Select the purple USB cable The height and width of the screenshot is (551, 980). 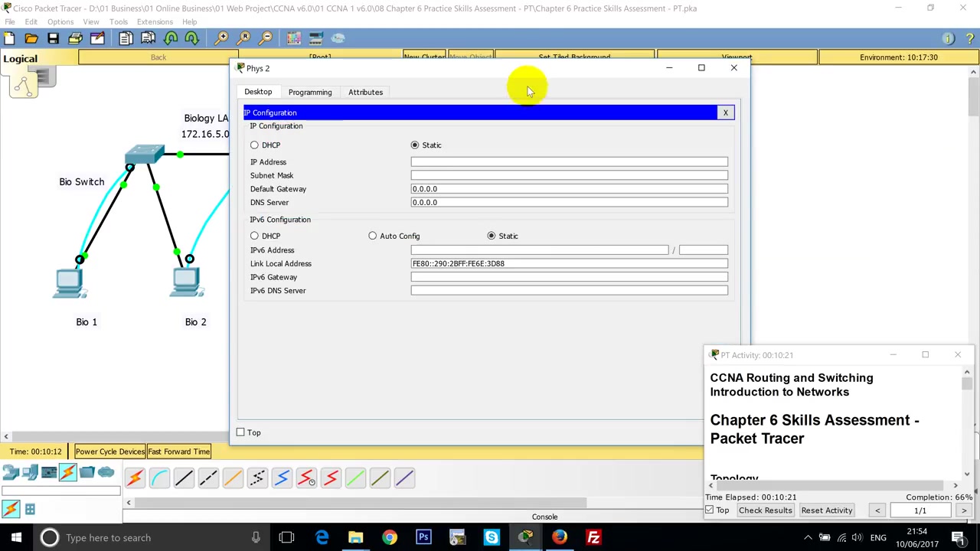pos(404,478)
